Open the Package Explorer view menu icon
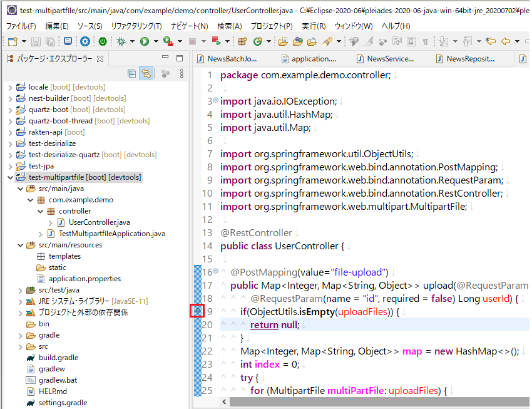 coord(182,73)
